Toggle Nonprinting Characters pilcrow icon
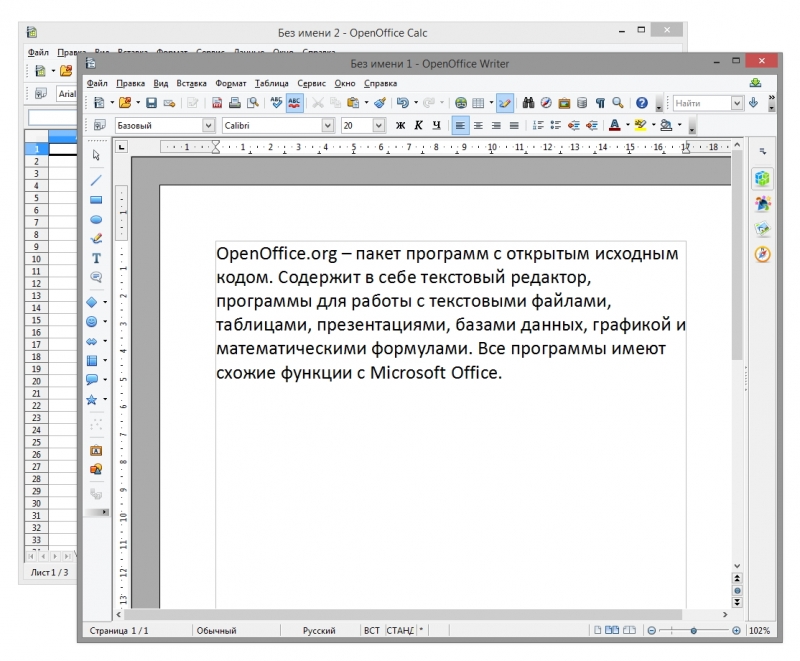The width and height of the screenshot is (800, 661). [600, 103]
